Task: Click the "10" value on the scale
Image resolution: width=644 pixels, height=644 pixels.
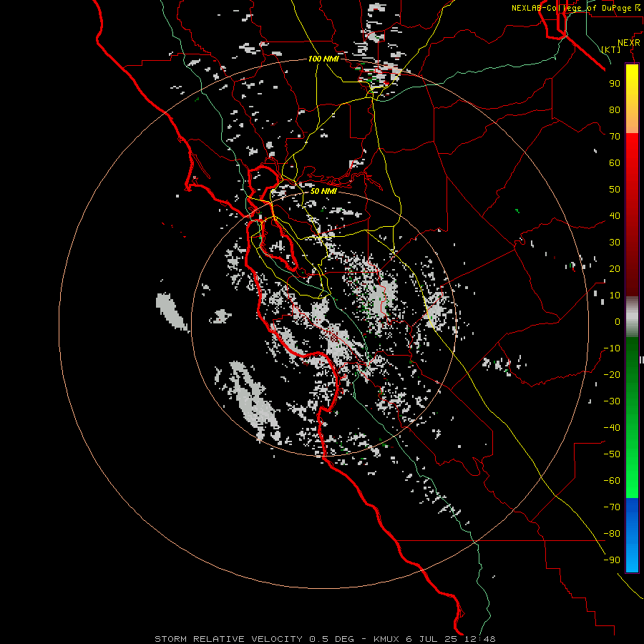Action: (x=615, y=296)
